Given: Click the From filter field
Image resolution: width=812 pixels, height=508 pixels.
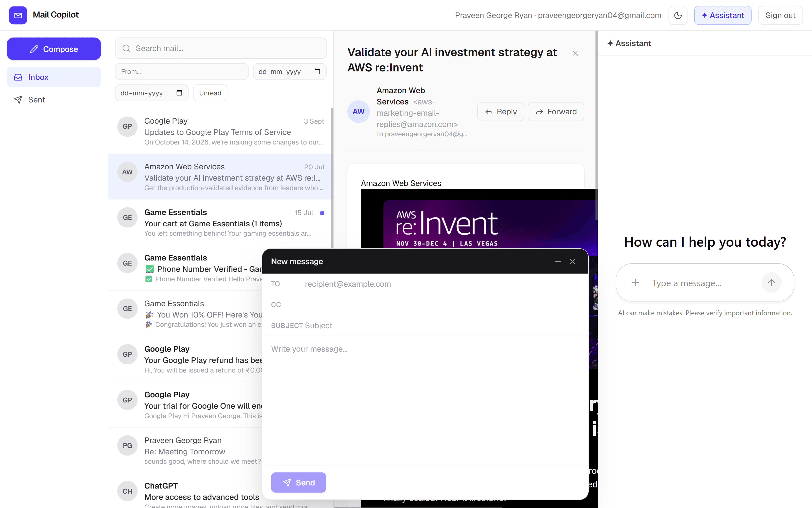Looking at the screenshot, I should (182, 72).
